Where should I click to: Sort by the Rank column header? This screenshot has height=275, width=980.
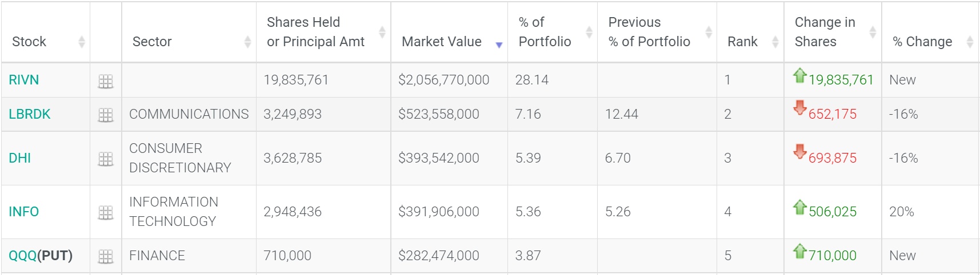pyautogui.click(x=775, y=42)
